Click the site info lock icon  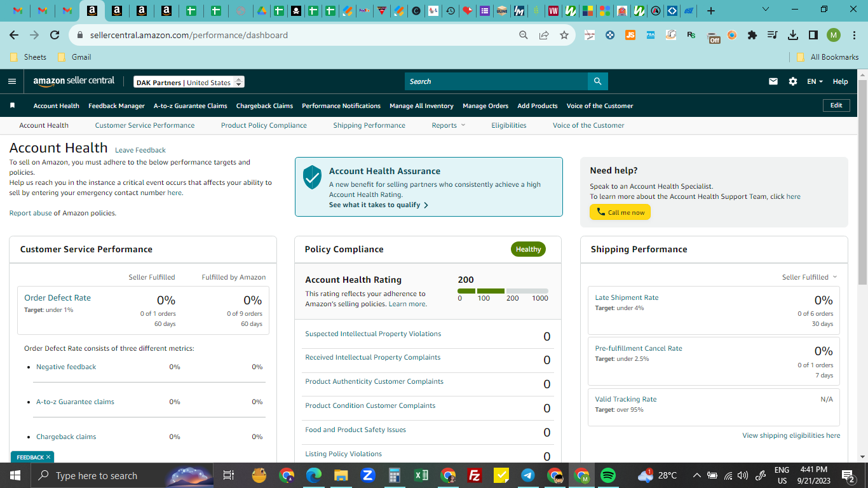coord(80,35)
